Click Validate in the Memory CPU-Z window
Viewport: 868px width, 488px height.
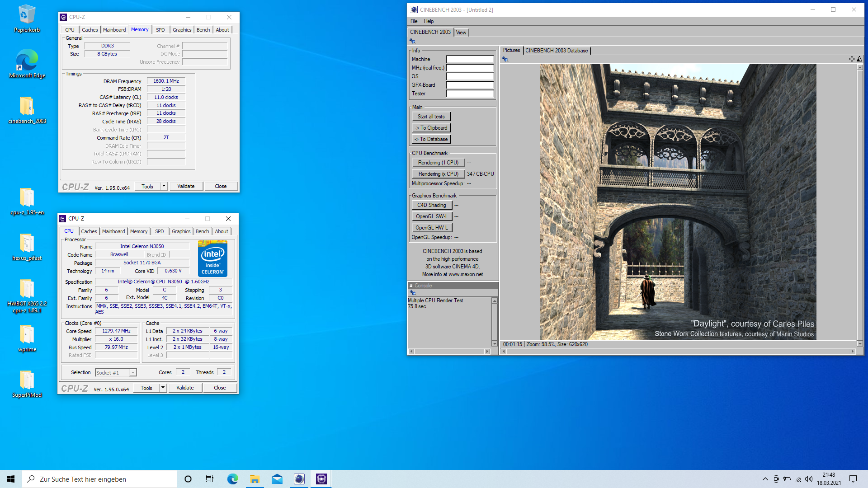click(x=186, y=186)
